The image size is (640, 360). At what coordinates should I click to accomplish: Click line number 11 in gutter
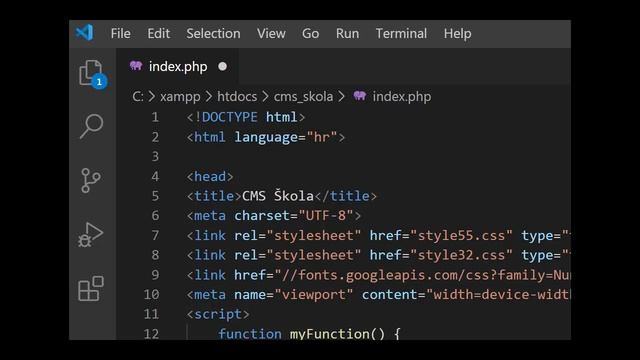click(151, 314)
